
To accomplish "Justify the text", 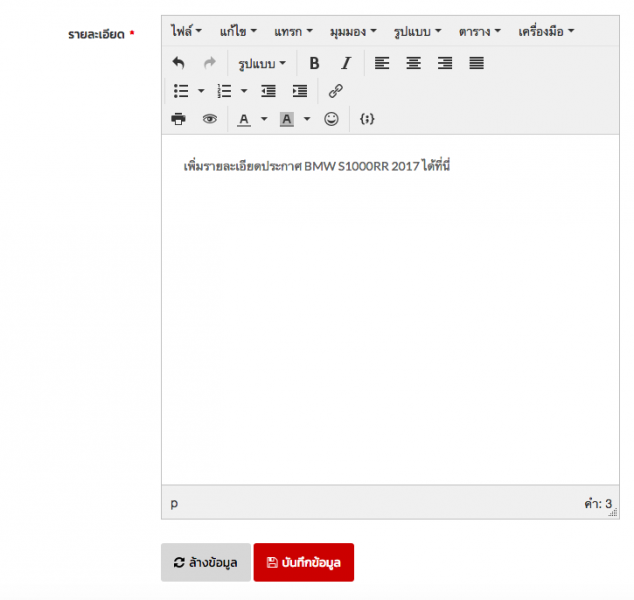I will click(x=476, y=63).
